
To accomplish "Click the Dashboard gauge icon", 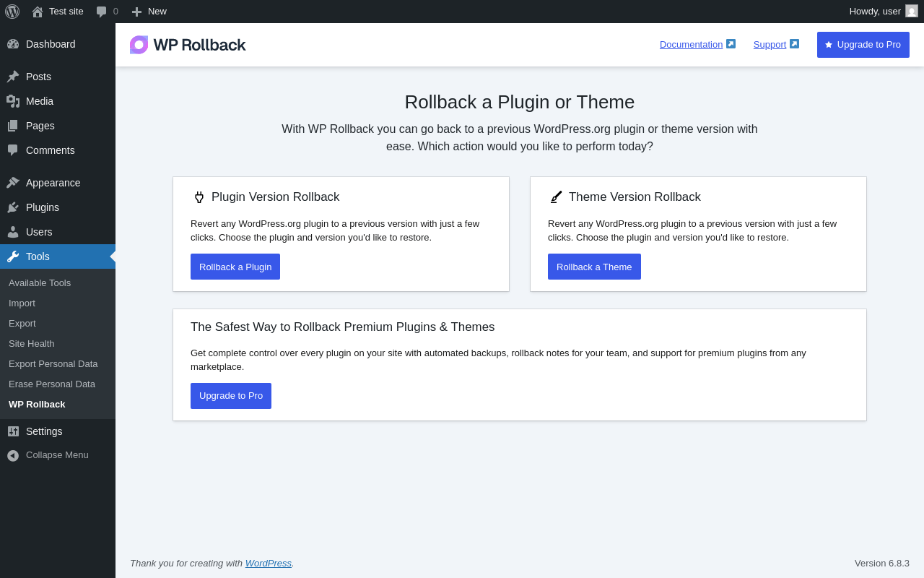I will (13, 44).
